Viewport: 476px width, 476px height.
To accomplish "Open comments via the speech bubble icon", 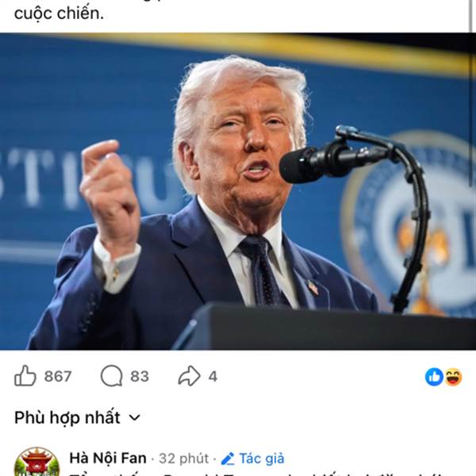I will click(x=111, y=376).
